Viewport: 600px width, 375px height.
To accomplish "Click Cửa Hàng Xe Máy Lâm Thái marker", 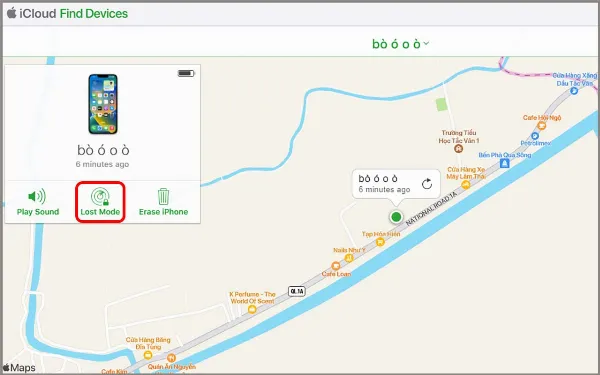I will click(x=466, y=185).
